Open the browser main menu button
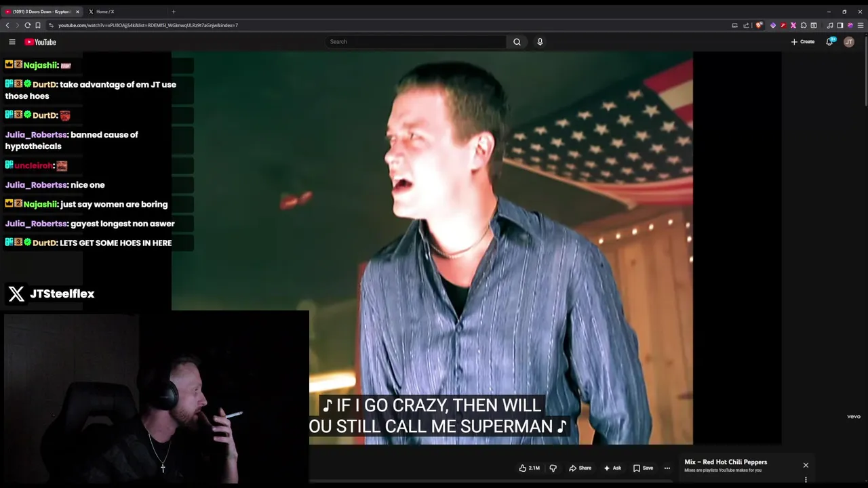 click(x=861, y=25)
